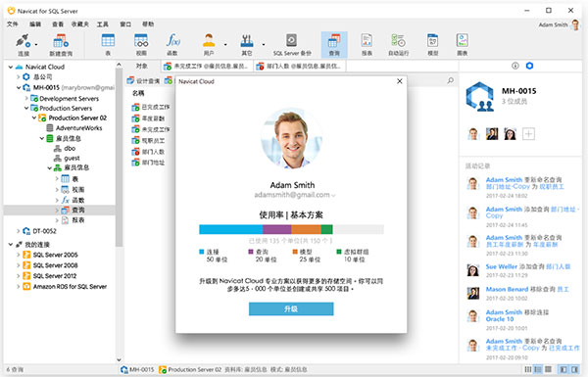The height and width of the screenshot is (377, 588).
Task: Toggle the right information pane button
Action: (574, 369)
